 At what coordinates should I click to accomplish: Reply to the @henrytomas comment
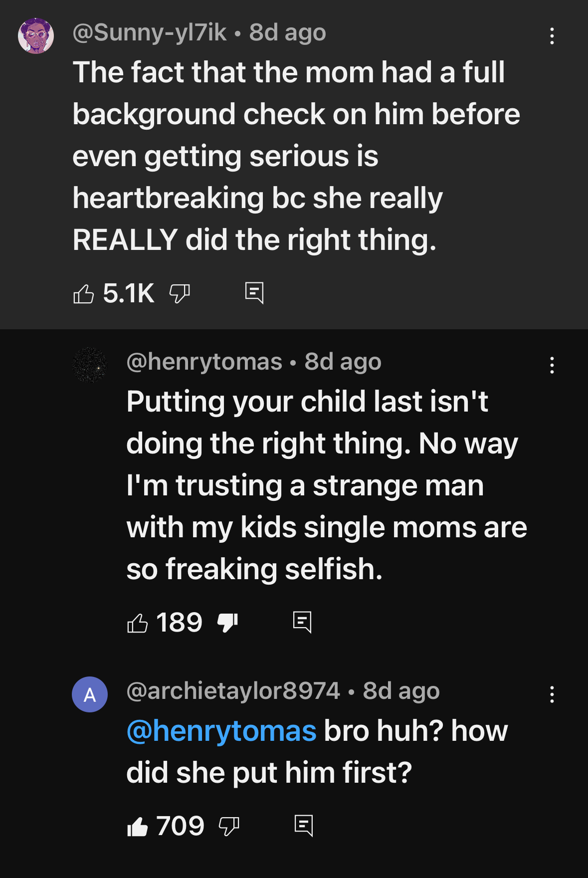[302, 622]
